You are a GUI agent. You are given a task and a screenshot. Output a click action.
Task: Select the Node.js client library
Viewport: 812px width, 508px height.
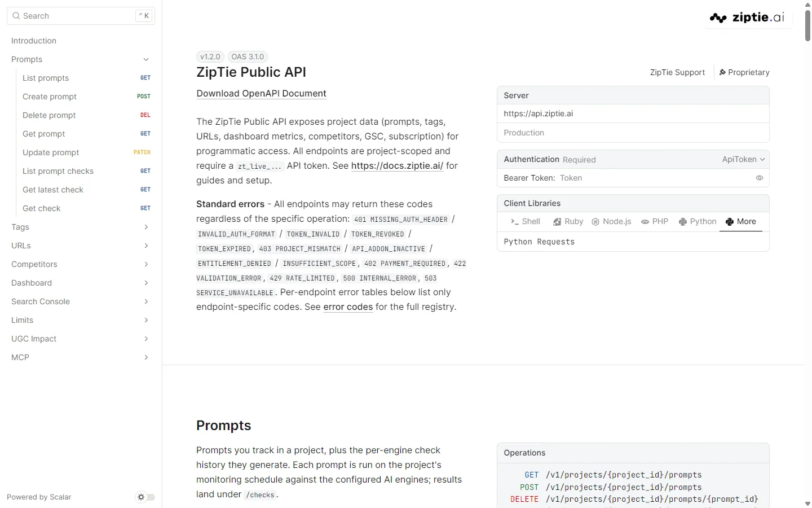click(611, 222)
